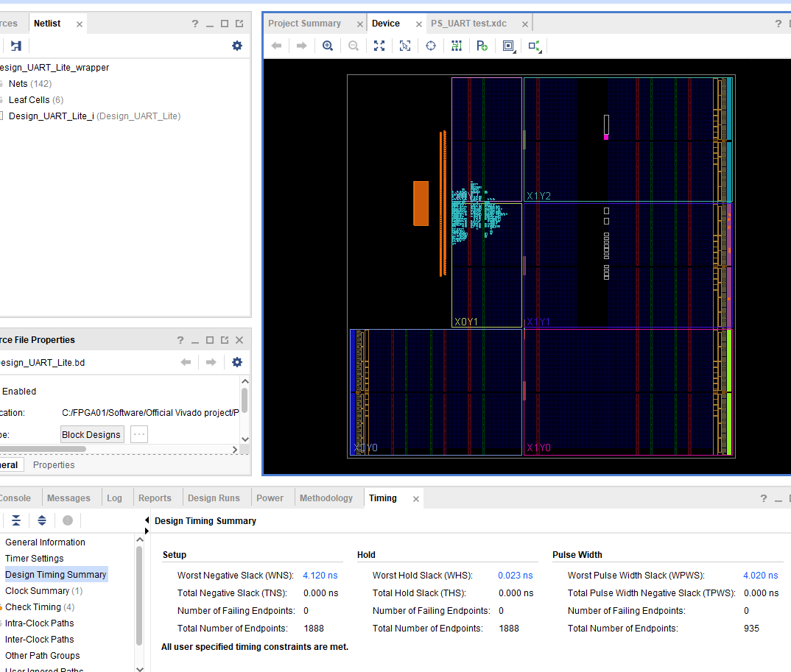Open the 0.023 ns WHS link

click(516, 575)
